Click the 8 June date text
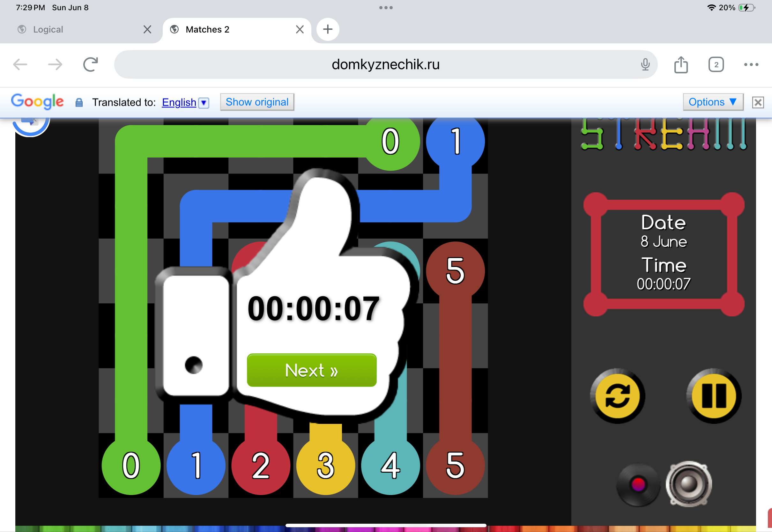772x532 pixels. pyautogui.click(x=663, y=241)
